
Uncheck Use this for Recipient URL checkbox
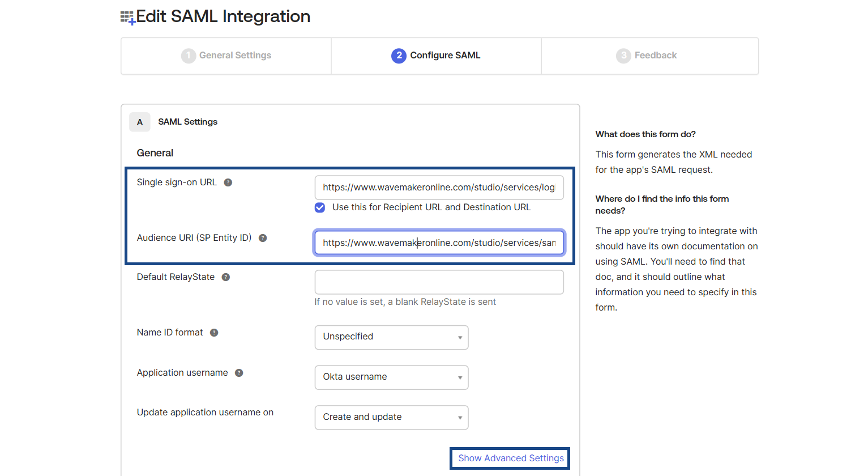coord(320,207)
